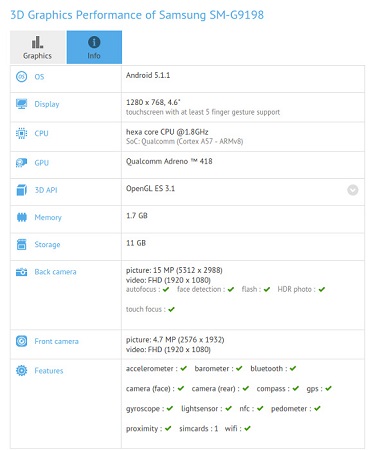Click the info circle icon on Info tab
Image resolution: width=369 pixels, height=450 pixels.
tap(94, 42)
